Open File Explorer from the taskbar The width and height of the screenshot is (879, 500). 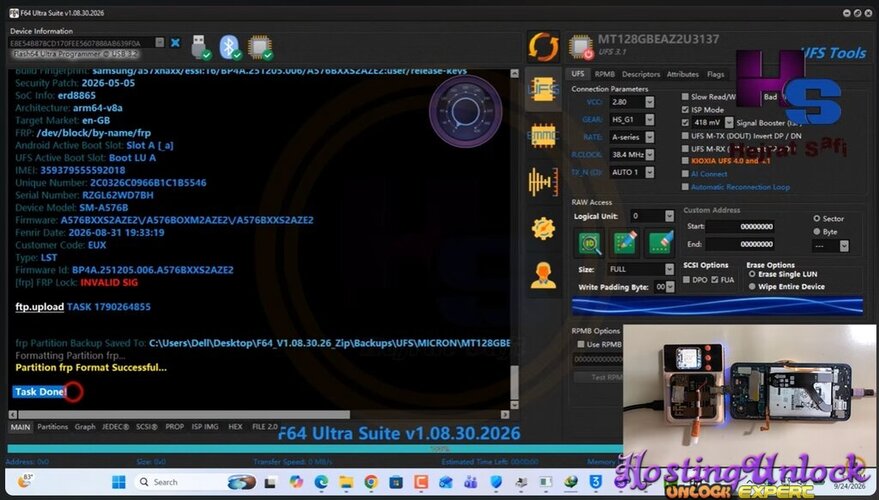click(x=346, y=482)
